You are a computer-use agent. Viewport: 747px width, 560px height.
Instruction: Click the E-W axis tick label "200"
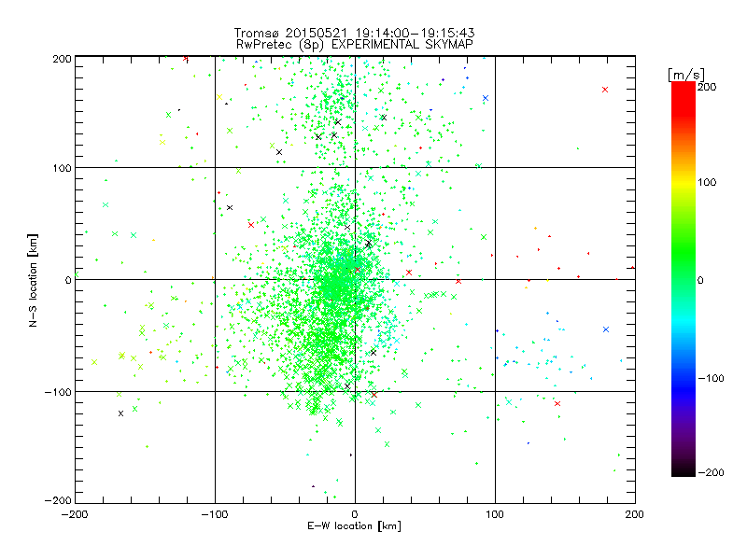tap(635, 514)
